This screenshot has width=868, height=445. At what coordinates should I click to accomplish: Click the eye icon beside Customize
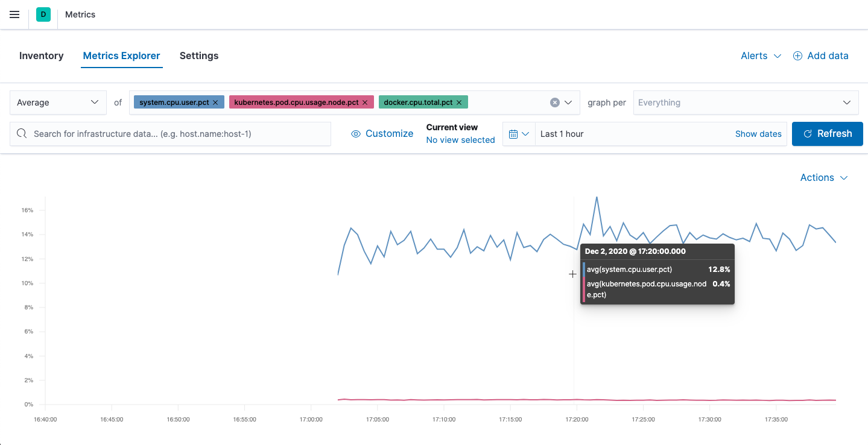(x=355, y=133)
